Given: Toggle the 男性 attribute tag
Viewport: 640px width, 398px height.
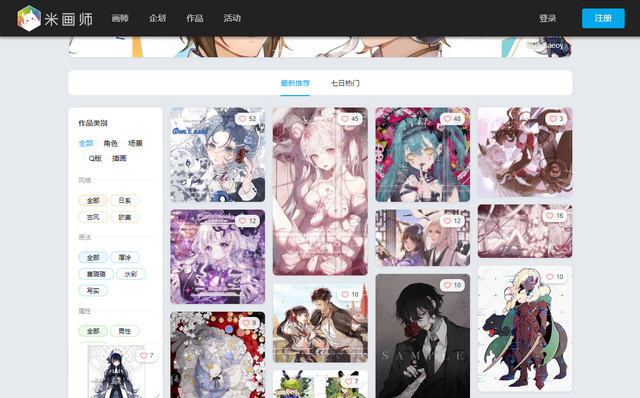Looking at the screenshot, I should pos(124,331).
